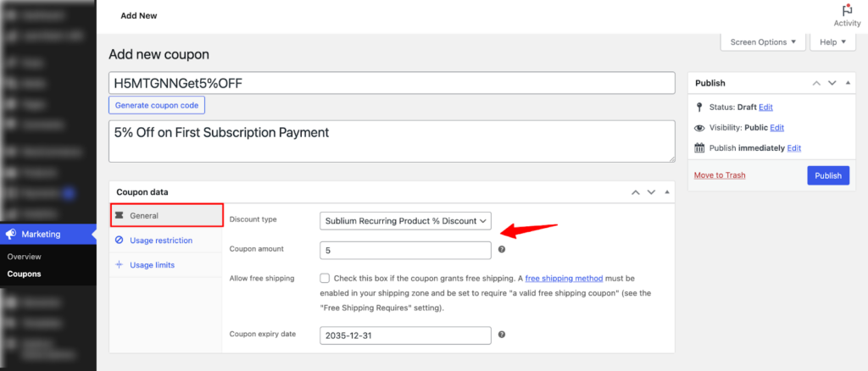The height and width of the screenshot is (371, 868).
Task: Click help icon beside Coupon expiry date
Action: pos(502,335)
